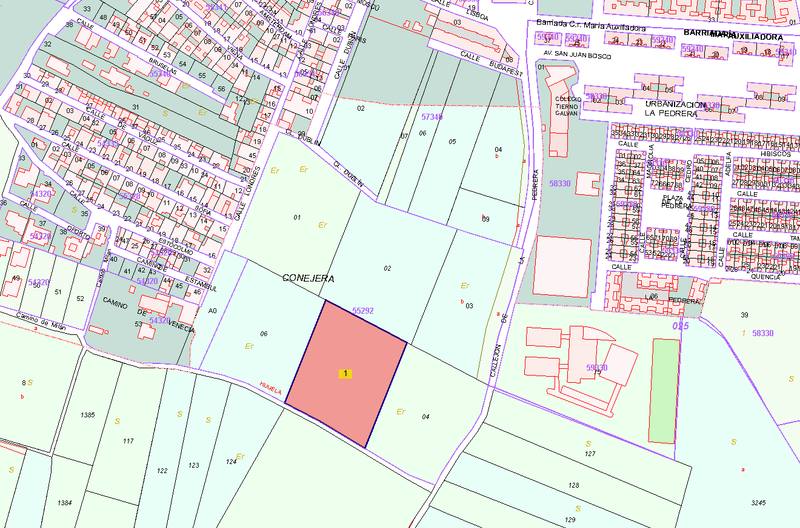
Task: Click the CONEJERA area label
Action: [309, 279]
